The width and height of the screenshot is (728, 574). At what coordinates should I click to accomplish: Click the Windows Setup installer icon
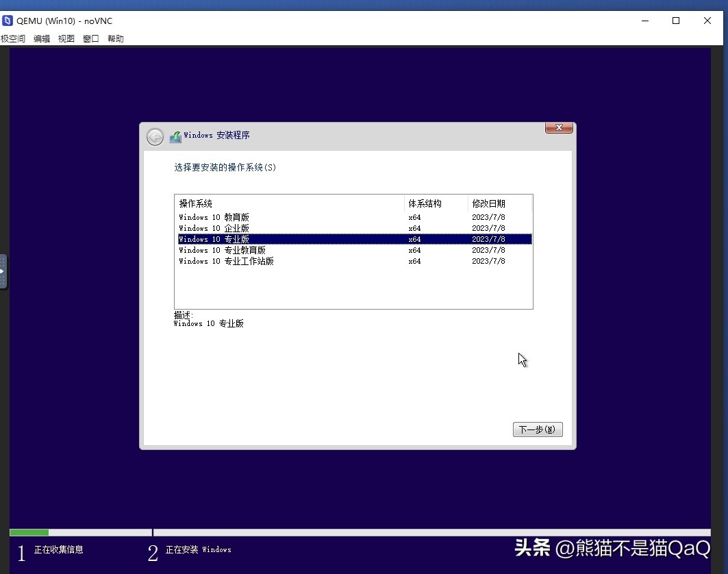click(175, 136)
